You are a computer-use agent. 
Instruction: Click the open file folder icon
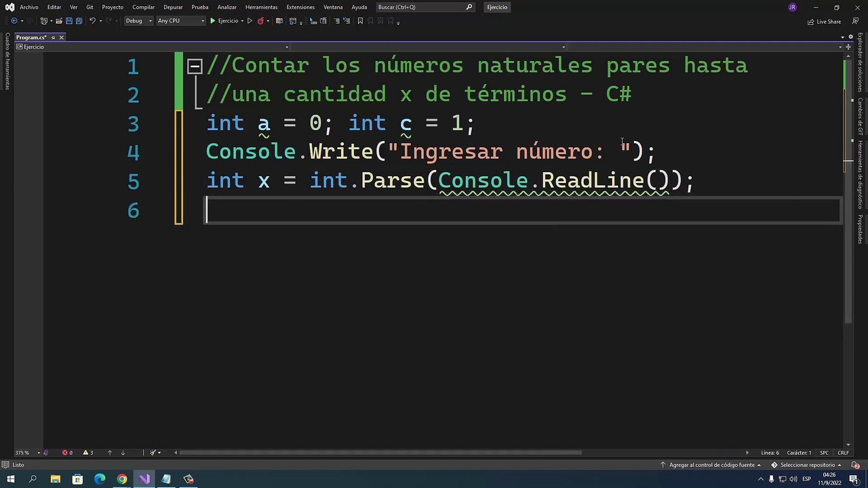(58, 21)
